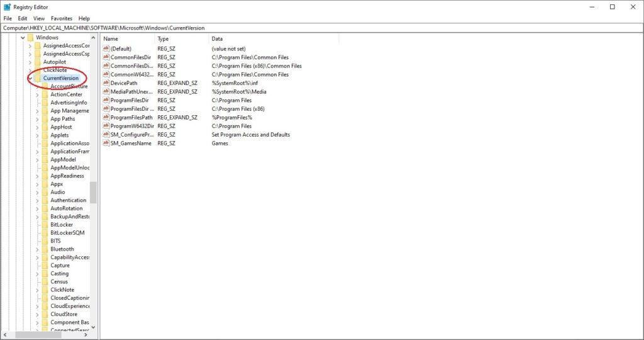Expand the Autopilot key in tree
The height and width of the screenshot is (340, 644).
pyautogui.click(x=30, y=62)
